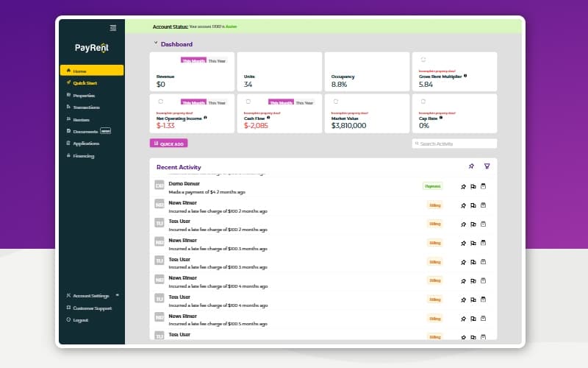Screen dimensions: 588x368
Task: Collapse sidebar with the hamburger menu icon
Action: tap(112, 28)
